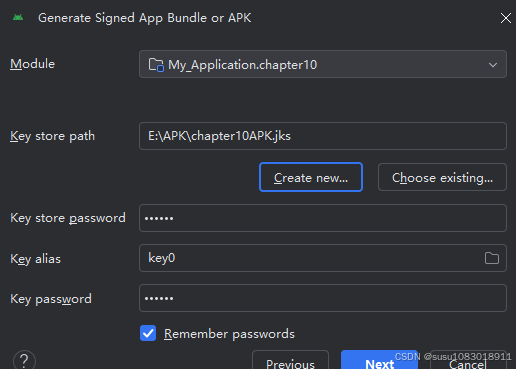The height and width of the screenshot is (369, 516).
Task: Focus the Key password field
Action: 323,298
